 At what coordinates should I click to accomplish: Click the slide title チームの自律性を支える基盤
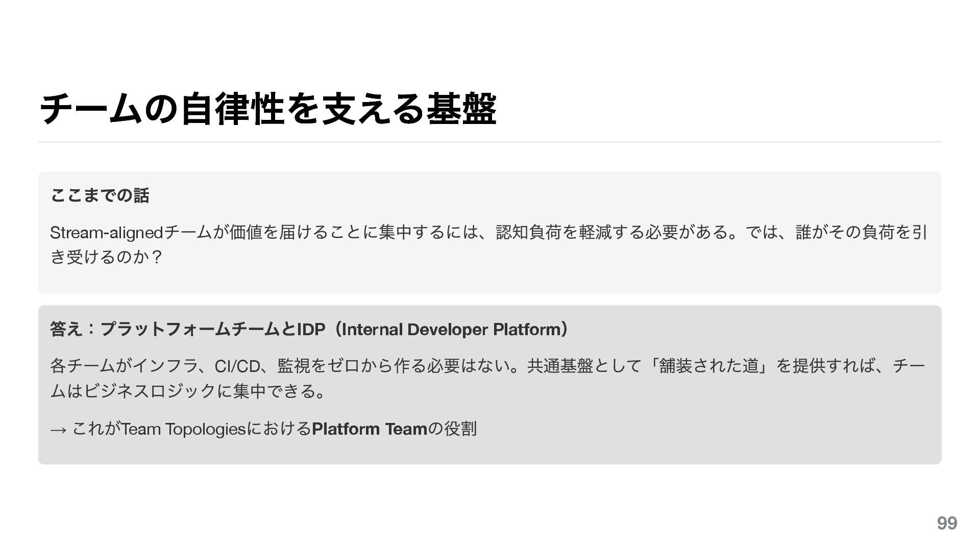(x=268, y=109)
